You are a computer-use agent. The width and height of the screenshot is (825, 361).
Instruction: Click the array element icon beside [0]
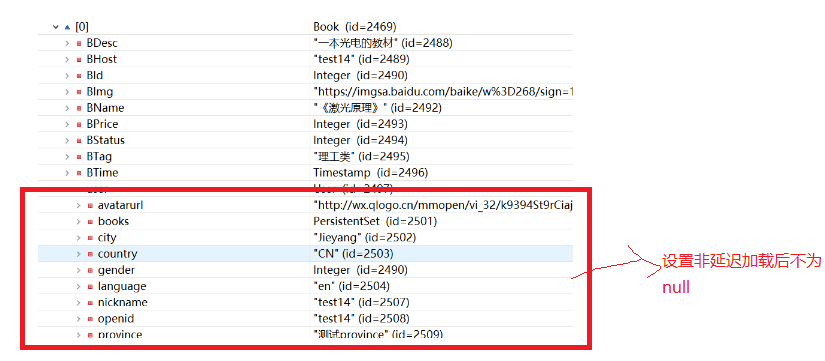(67, 27)
